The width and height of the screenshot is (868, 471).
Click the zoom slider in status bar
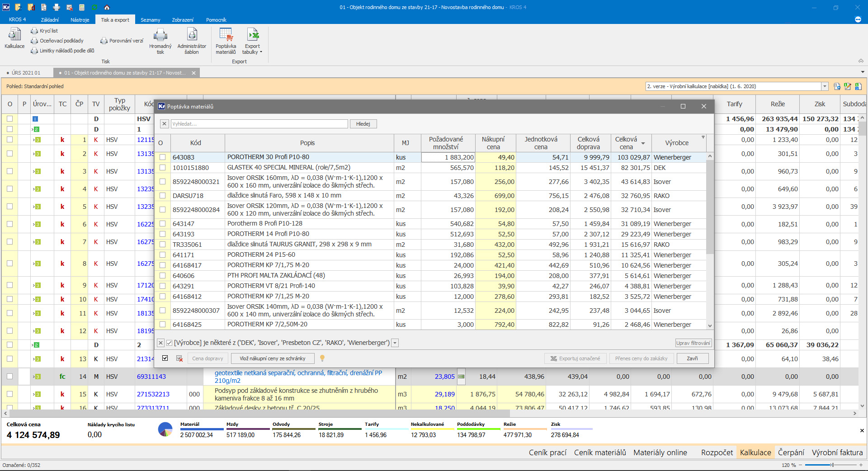coord(831,465)
